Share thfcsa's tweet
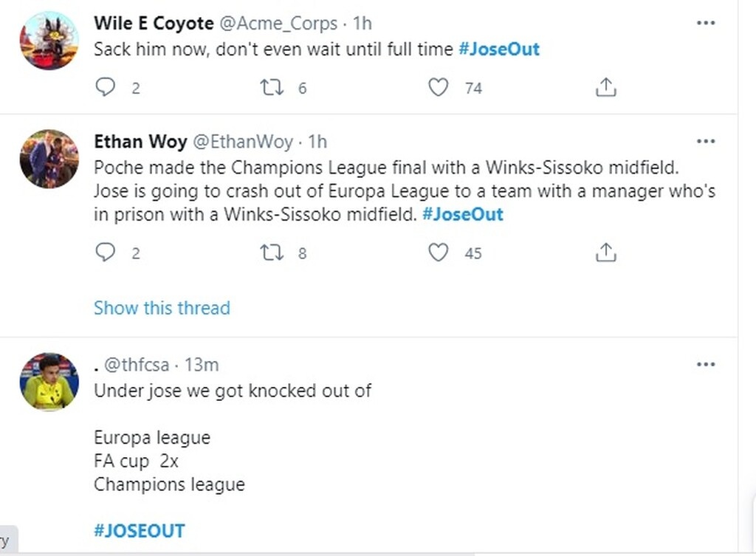This screenshot has width=756, height=556. click(x=606, y=554)
